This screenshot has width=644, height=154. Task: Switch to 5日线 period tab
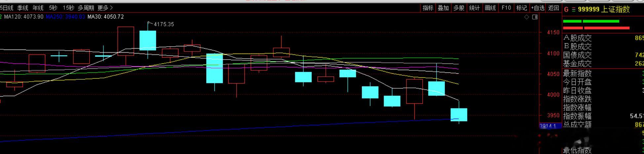(x=7, y=8)
